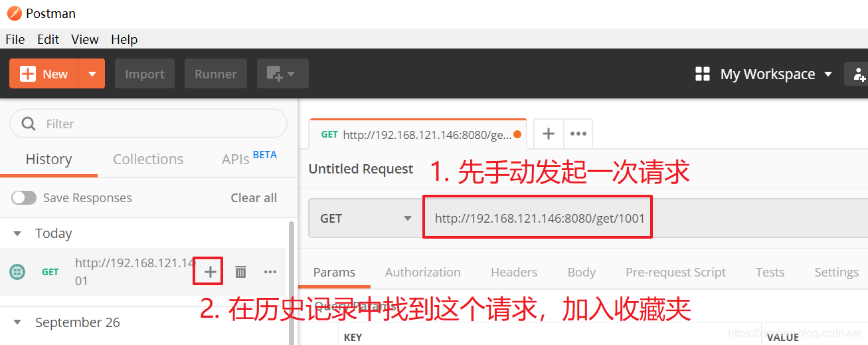This screenshot has width=868, height=345.
Task: Open the Body tab
Action: 582,272
